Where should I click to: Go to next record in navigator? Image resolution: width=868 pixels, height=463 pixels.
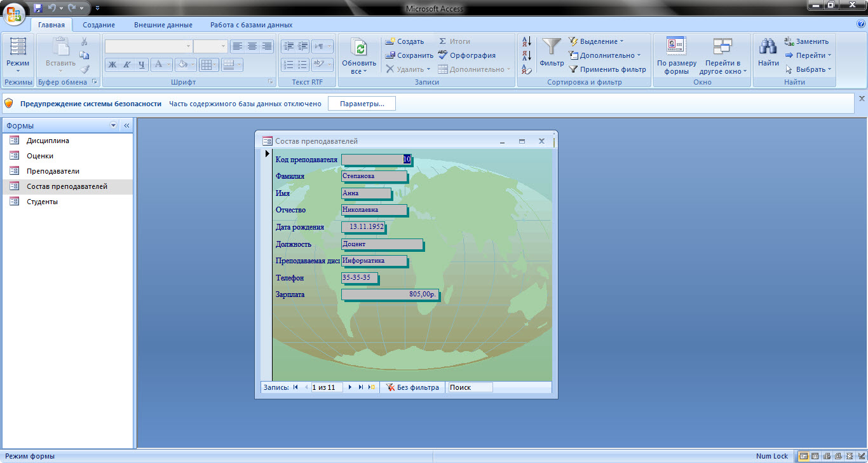350,387
